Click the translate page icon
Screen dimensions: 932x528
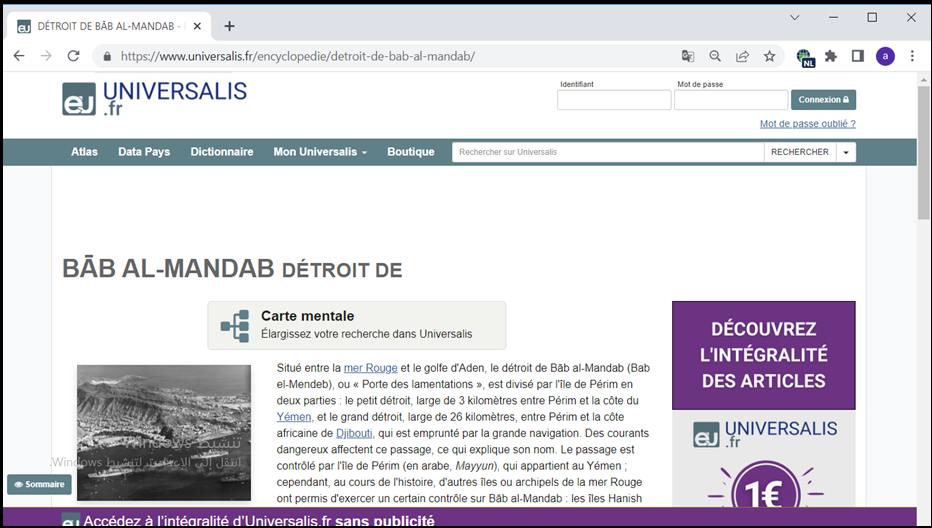pos(688,56)
